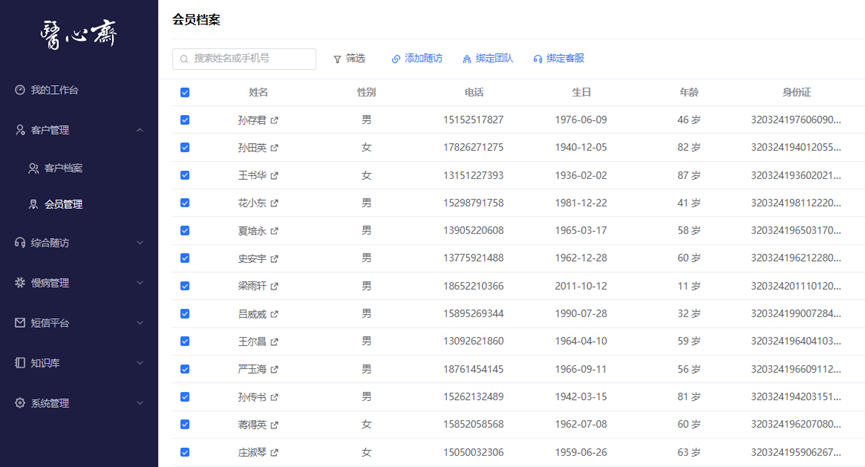This screenshot has height=467, width=865.
Task: Click phone number 15152517827
Action: pos(473,120)
